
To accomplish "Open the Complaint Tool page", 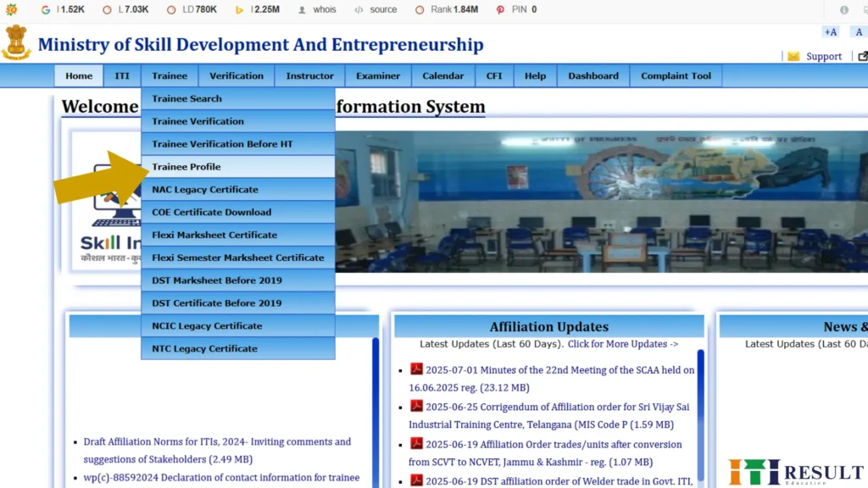I will [x=676, y=75].
